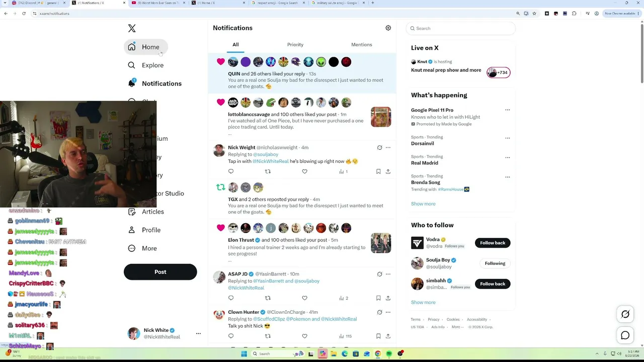Open more options for Dorsainvil trend
644x362 pixels.
point(507,138)
